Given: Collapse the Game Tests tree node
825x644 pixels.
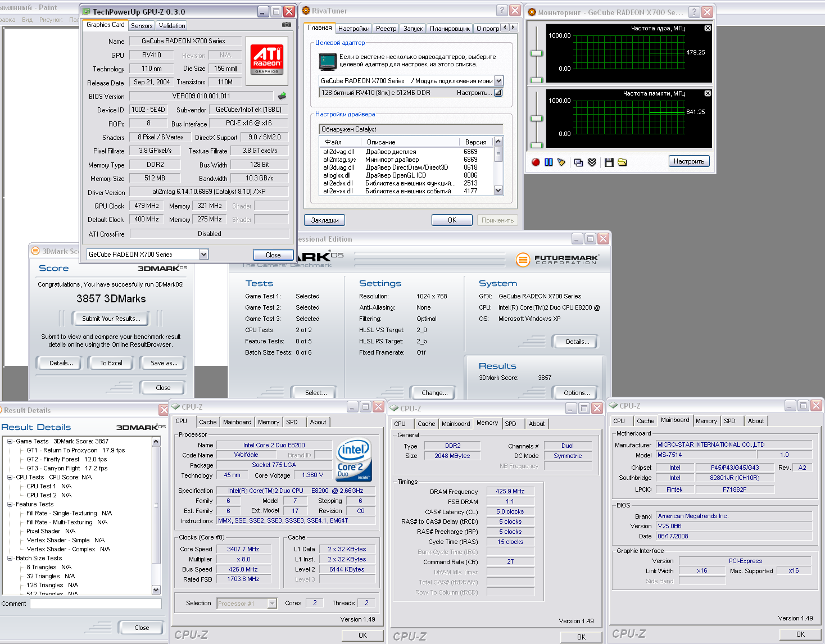Looking at the screenshot, I should pyautogui.click(x=10, y=441).
